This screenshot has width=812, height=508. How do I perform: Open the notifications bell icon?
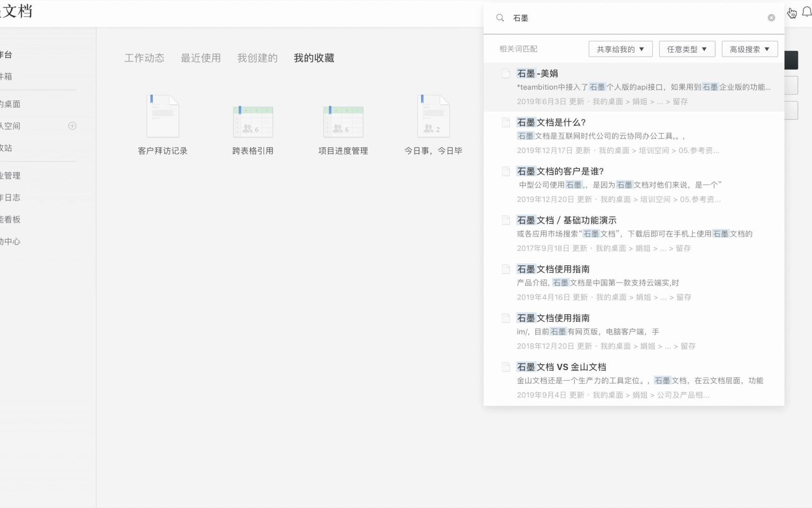click(x=806, y=12)
